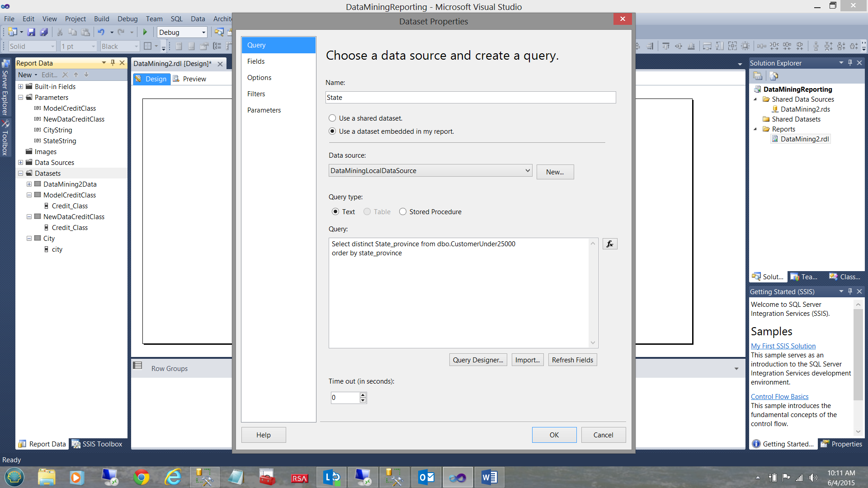Viewport: 868px width, 488px height.
Task: Expand the Data Sources tree node
Action: (x=20, y=163)
